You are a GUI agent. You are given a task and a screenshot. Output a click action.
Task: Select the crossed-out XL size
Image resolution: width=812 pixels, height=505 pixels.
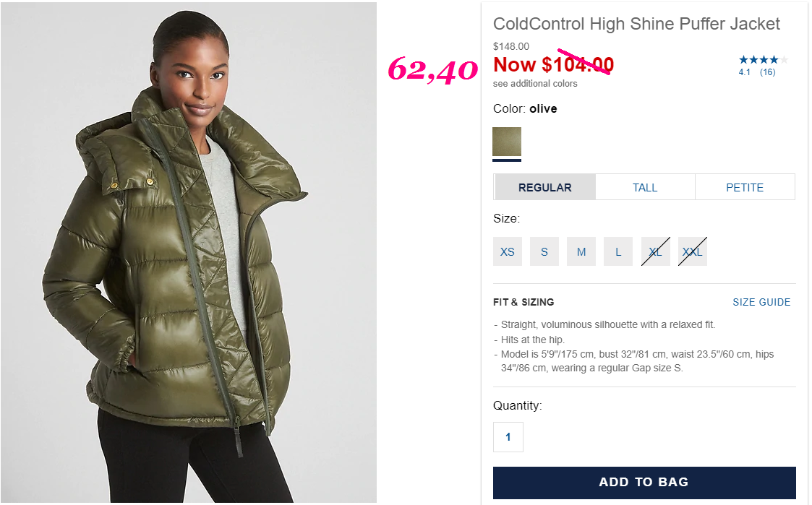pyautogui.click(x=656, y=251)
